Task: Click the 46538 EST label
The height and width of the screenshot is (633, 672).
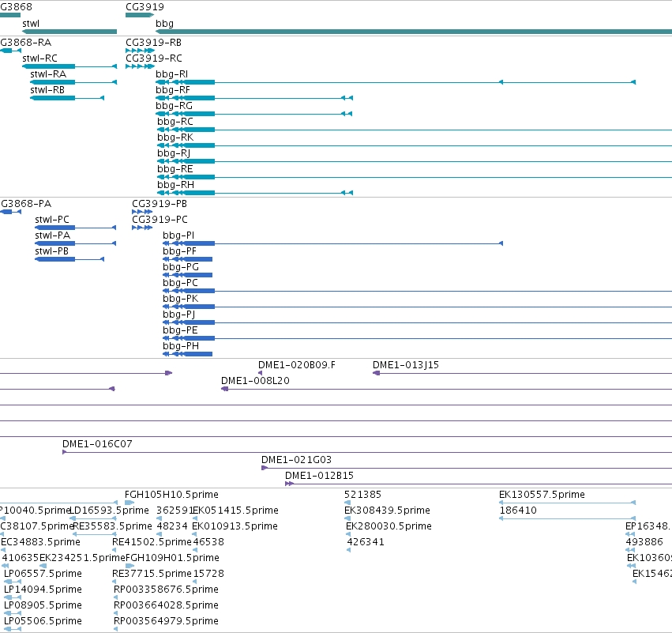Action: [x=208, y=542]
